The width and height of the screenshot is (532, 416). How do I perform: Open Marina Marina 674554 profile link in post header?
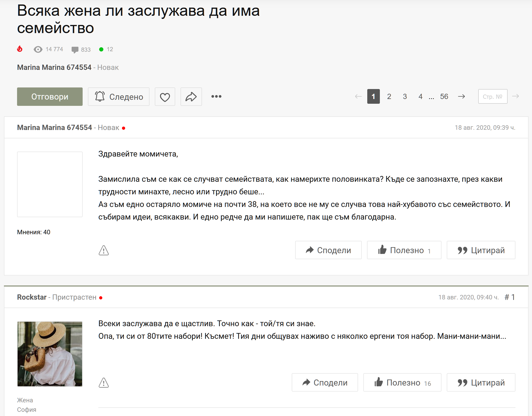click(x=55, y=128)
